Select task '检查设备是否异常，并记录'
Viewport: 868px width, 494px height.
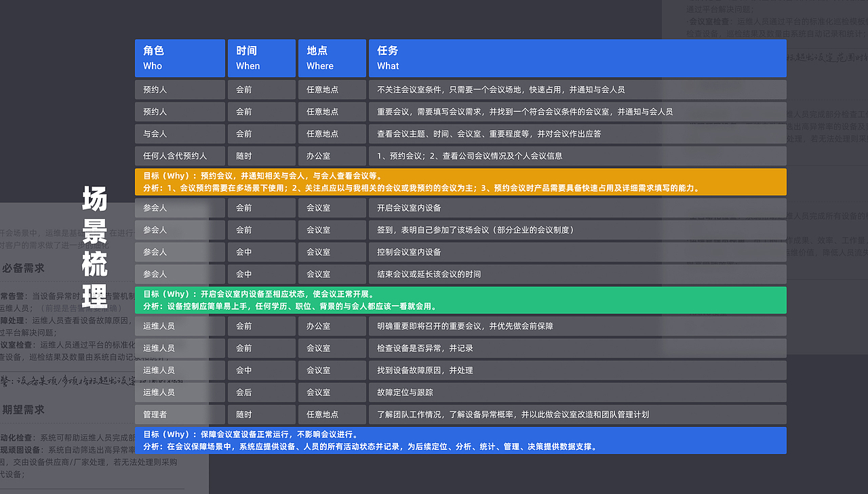pyautogui.click(x=578, y=348)
